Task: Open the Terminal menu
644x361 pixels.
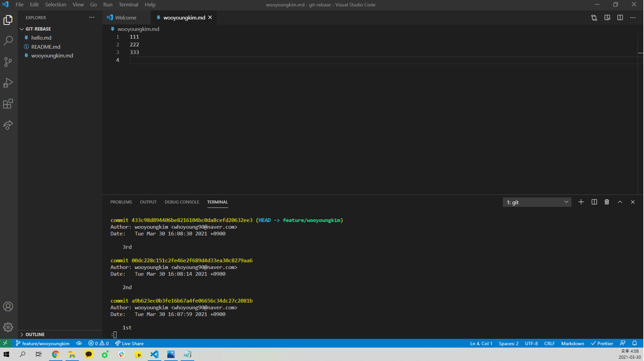Action: [128, 5]
